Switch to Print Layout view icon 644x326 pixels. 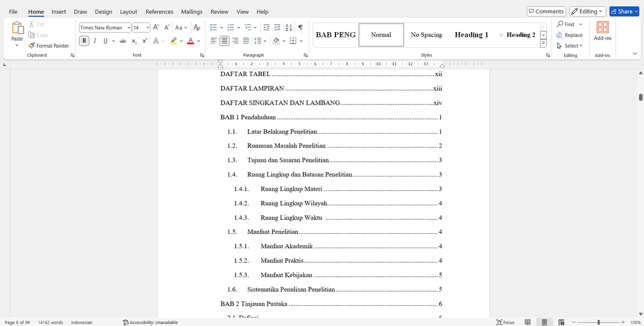544,322
